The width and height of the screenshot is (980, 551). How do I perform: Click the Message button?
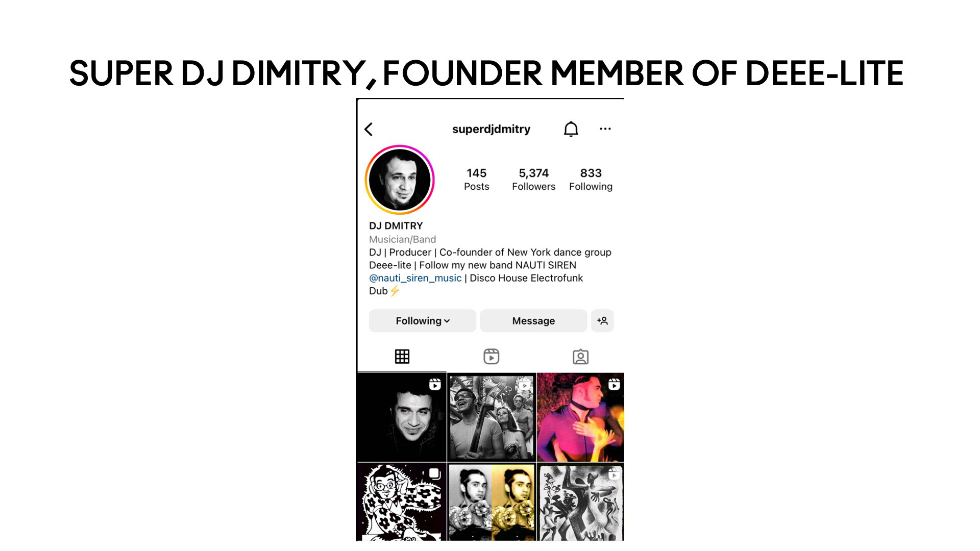pyautogui.click(x=533, y=321)
